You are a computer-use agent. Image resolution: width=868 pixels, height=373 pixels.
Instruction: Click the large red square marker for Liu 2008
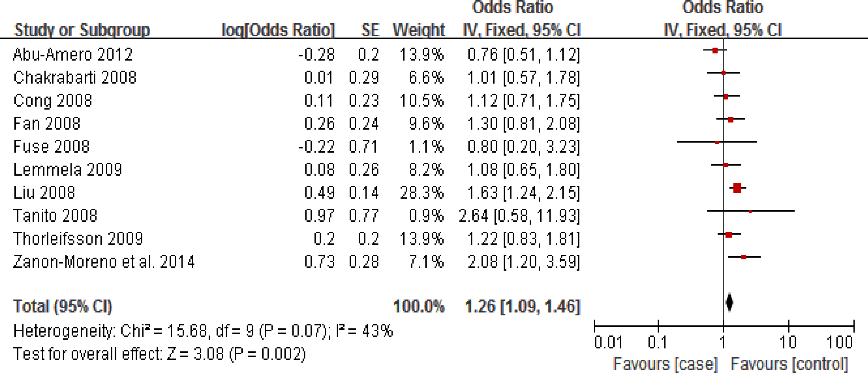click(737, 188)
